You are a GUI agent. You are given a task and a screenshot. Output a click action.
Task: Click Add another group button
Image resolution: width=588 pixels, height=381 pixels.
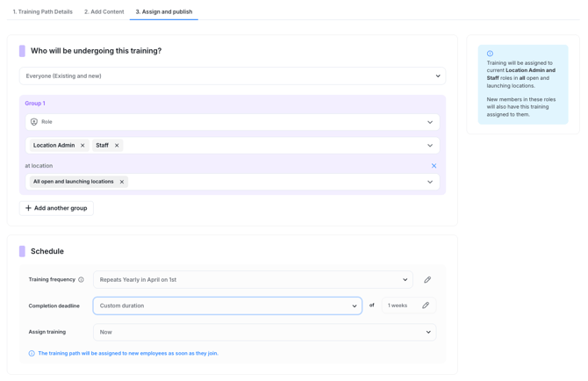coord(56,208)
